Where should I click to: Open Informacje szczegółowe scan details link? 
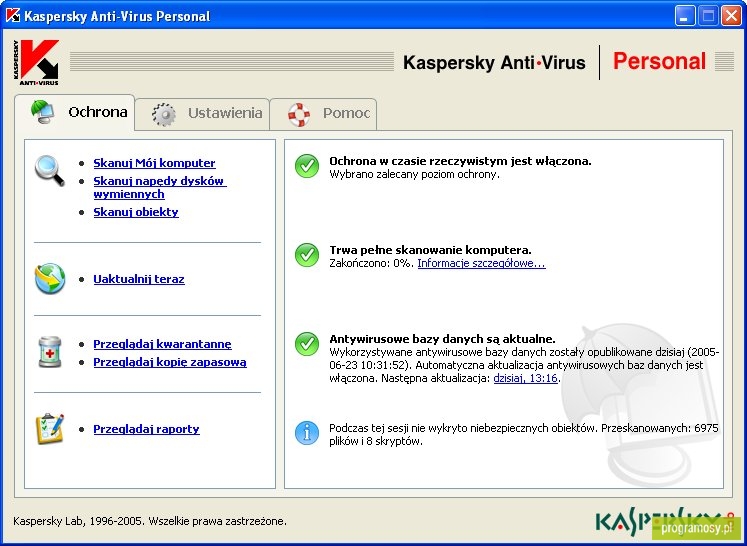point(482,263)
